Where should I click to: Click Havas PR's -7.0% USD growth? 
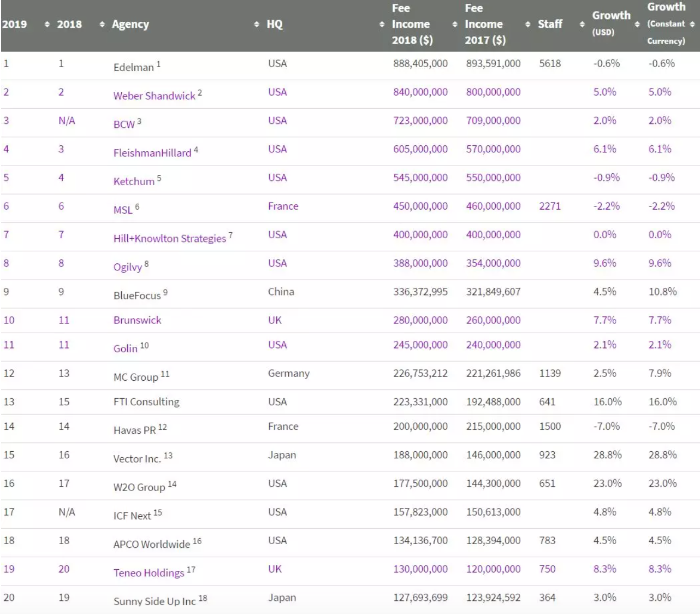(x=606, y=426)
